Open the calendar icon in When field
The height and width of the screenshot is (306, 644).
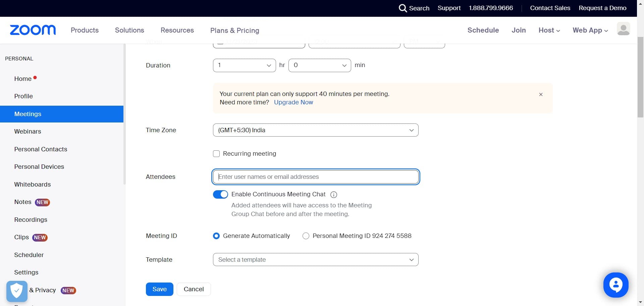[x=220, y=41]
